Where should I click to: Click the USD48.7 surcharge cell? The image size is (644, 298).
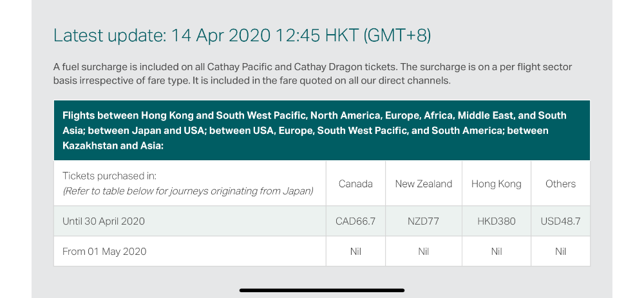pyautogui.click(x=560, y=221)
